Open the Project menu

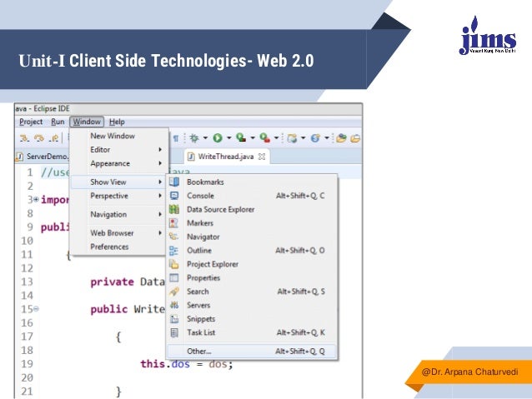point(31,122)
